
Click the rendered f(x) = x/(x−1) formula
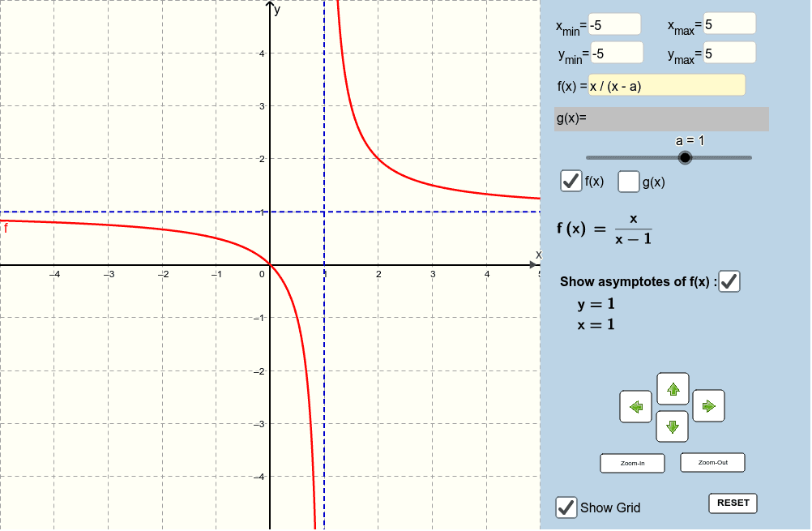605,229
